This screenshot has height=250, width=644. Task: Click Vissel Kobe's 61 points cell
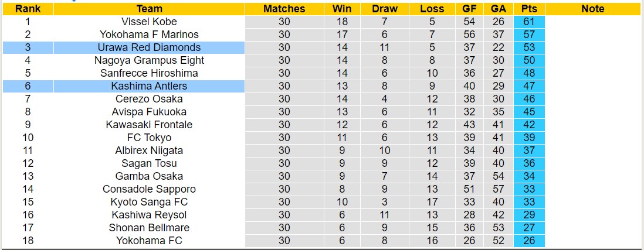[x=529, y=22]
